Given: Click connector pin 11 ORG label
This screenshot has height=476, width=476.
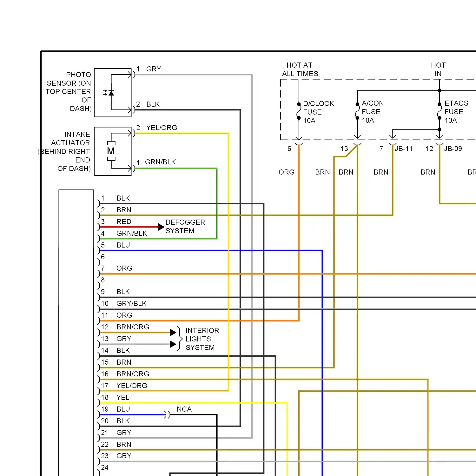Looking at the screenshot, I should pos(124,315).
